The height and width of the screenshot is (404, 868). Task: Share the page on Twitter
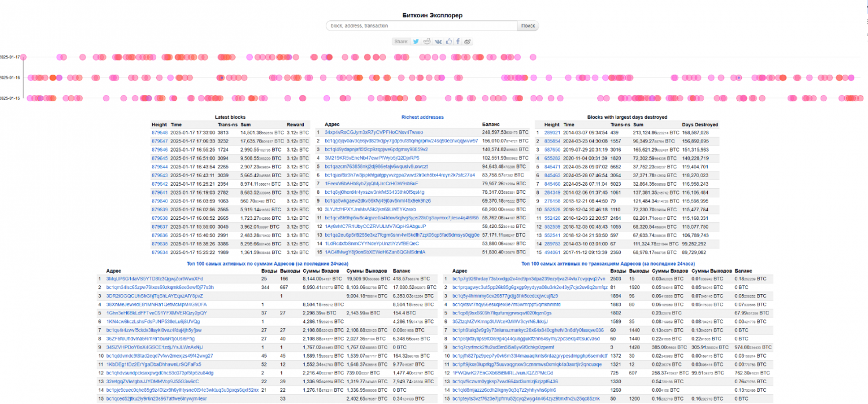tap(415, 42)
